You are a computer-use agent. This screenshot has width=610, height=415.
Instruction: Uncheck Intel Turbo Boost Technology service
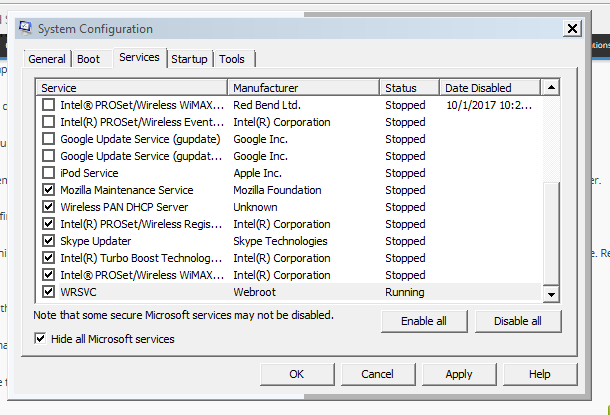click(49, 258)
